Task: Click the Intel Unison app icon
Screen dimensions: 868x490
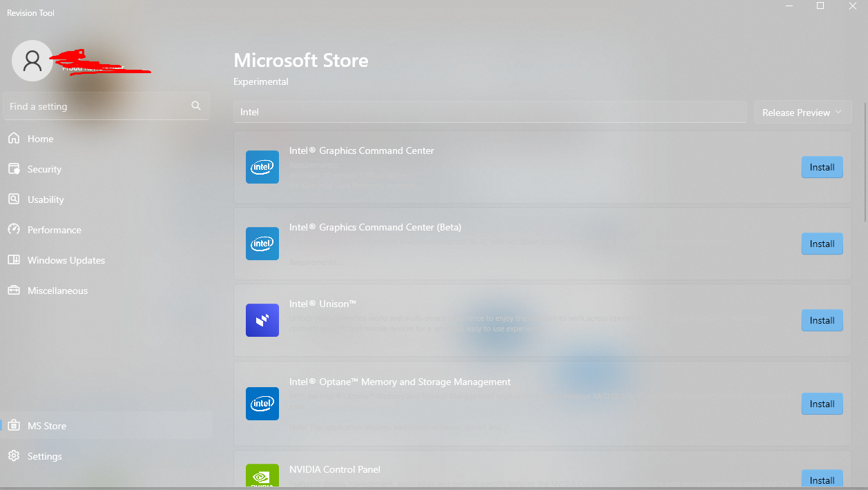Action: coord(262,320)
